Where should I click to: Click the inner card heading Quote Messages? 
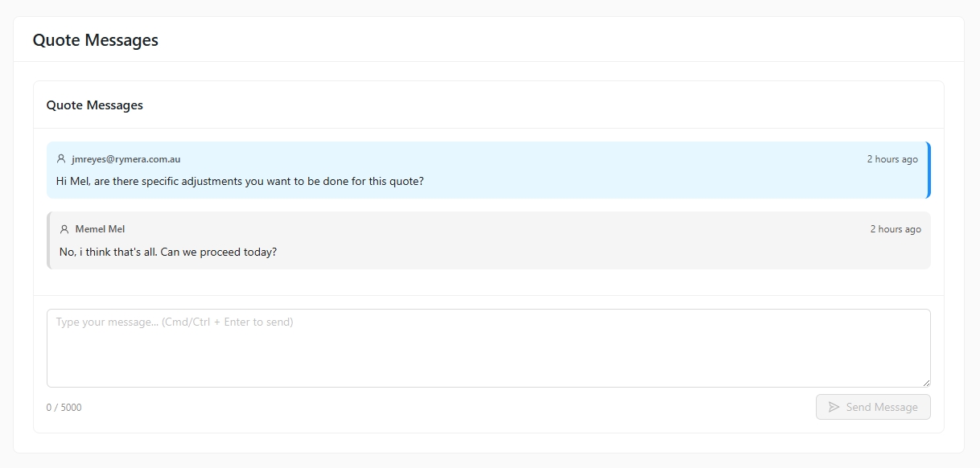(94, 105)
